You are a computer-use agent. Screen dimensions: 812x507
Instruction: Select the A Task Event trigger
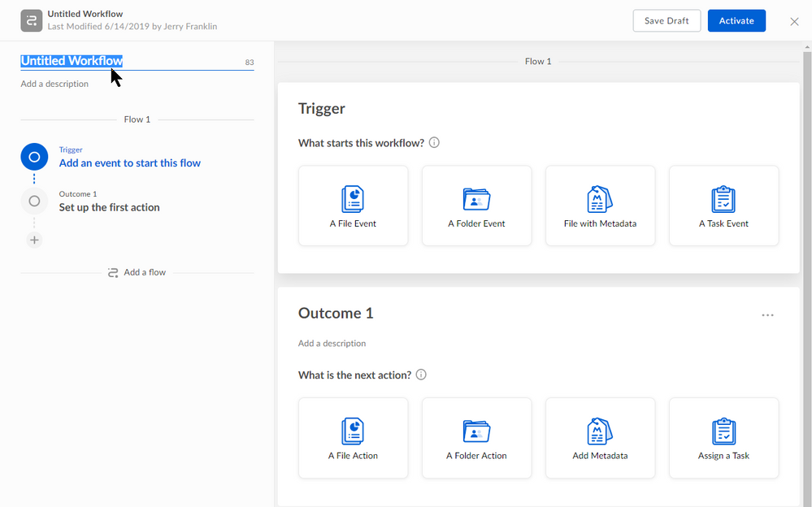723,205
